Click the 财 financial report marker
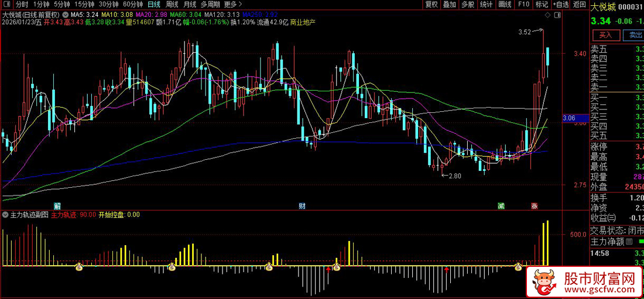The width and height of the screenshot is (644, 299). click(302, 205)
